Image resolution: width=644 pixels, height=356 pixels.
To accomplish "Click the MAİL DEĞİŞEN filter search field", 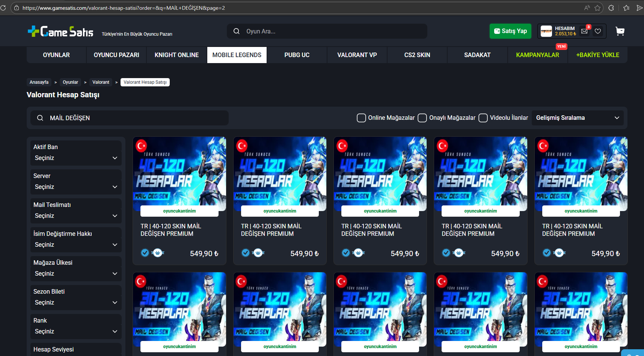I will coord(130,118).
